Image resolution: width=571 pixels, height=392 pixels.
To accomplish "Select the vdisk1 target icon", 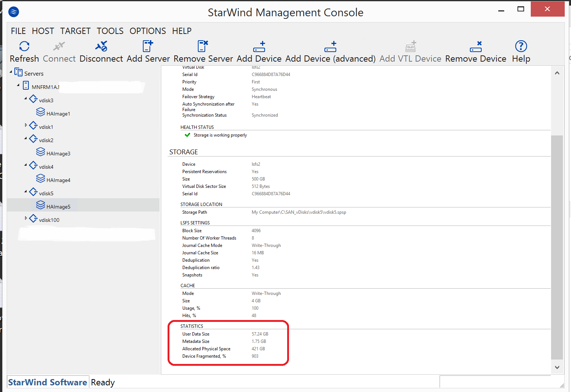I will (x=33, y=125).
